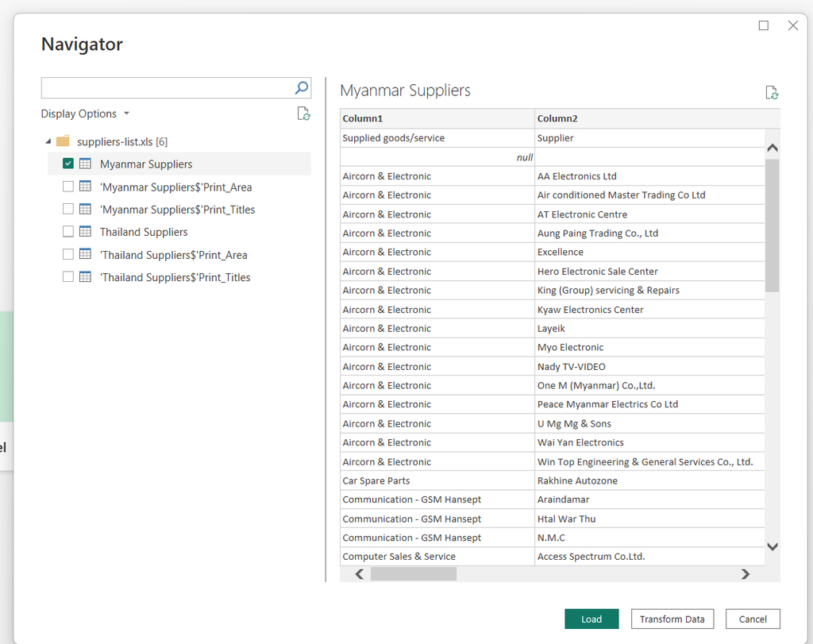Viewport: 813px width, 644px height.
Task: Click the Load button
Action: [591, 619]
